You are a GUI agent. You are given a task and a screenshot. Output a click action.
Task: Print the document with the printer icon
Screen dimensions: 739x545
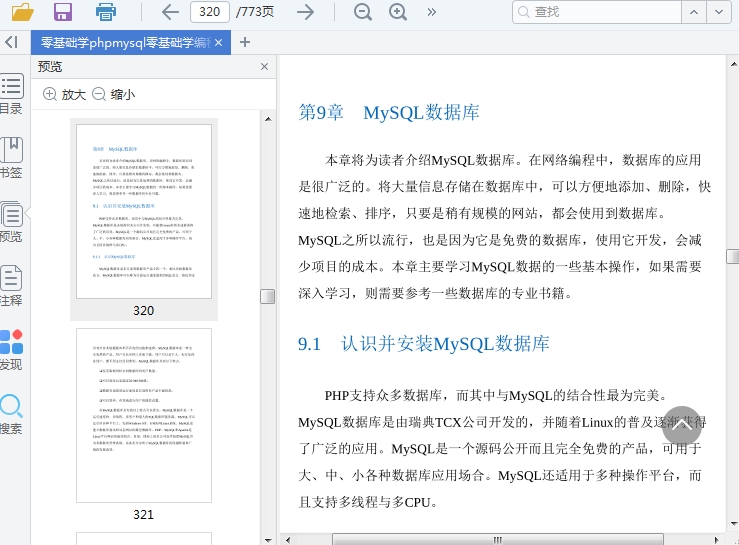click(x=106, y=12)
